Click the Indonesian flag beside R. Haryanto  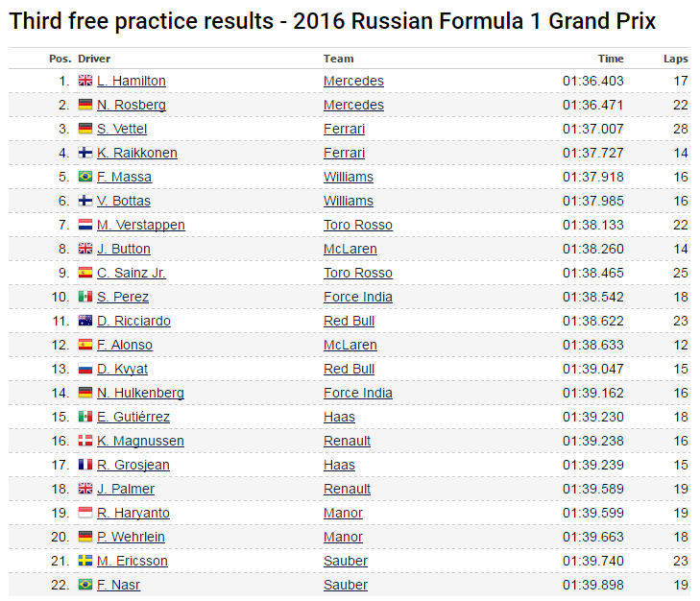[84, 514]
